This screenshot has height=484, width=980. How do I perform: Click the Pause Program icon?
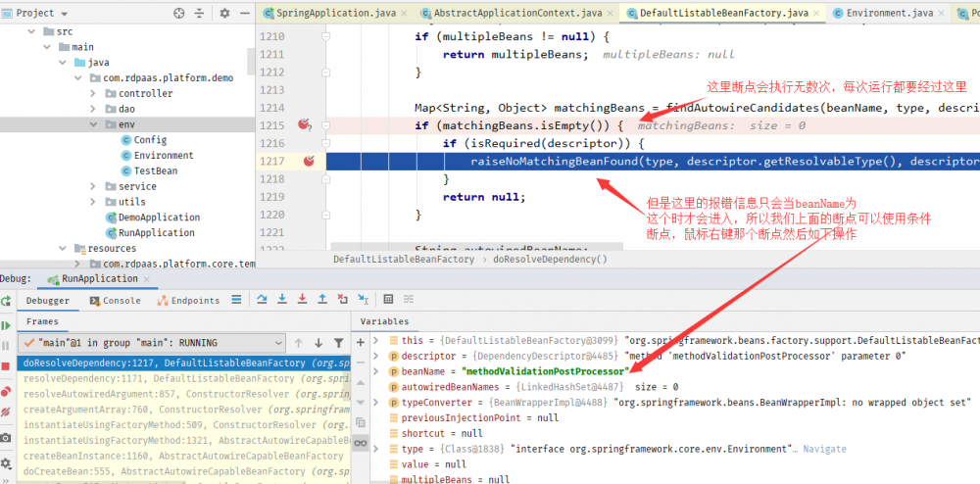6,345
